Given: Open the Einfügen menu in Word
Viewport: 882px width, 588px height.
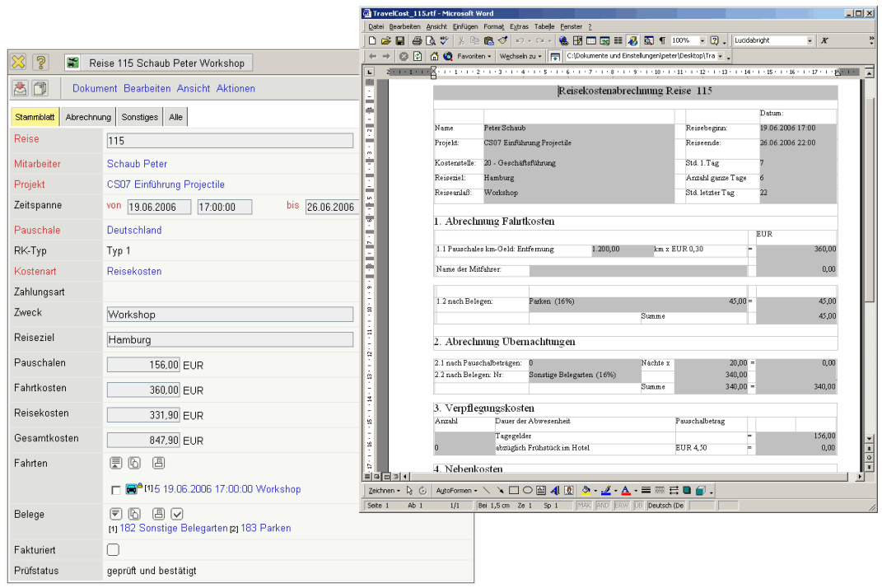Looking at the screenshot, I should click(465, 26).
